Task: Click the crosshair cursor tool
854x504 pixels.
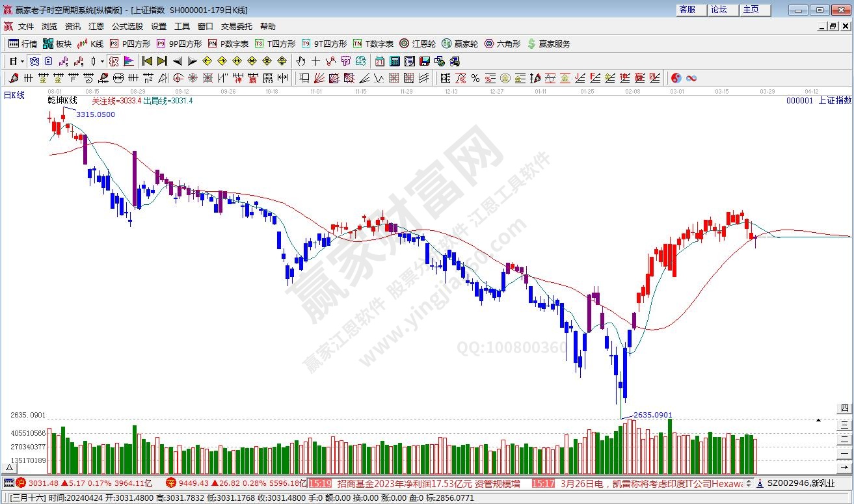Action: [315, 61]
